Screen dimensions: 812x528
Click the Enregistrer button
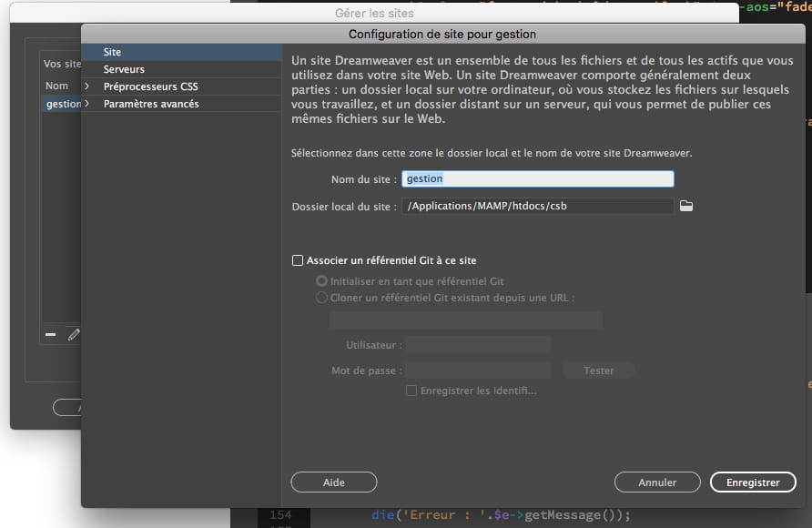pyautogui.click(x=753, y=482)
